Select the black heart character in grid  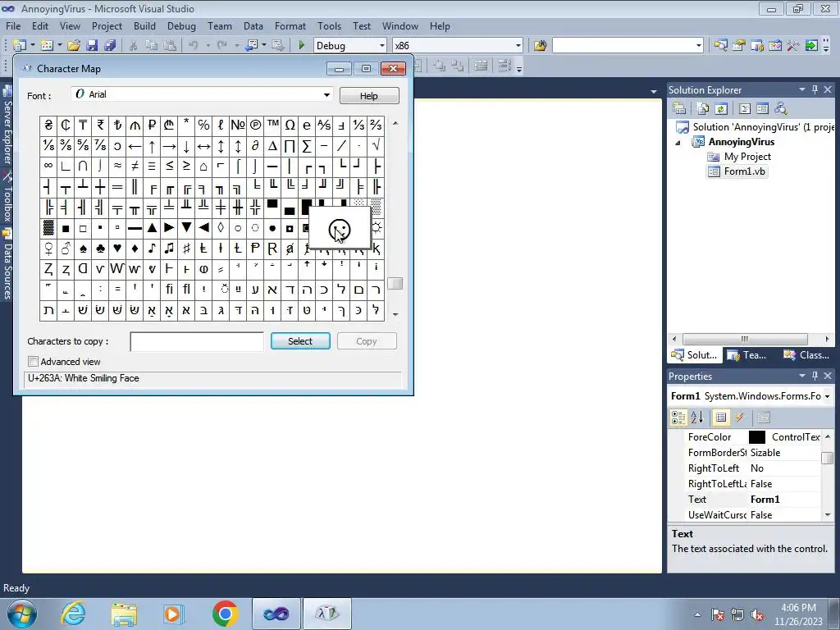117,249
